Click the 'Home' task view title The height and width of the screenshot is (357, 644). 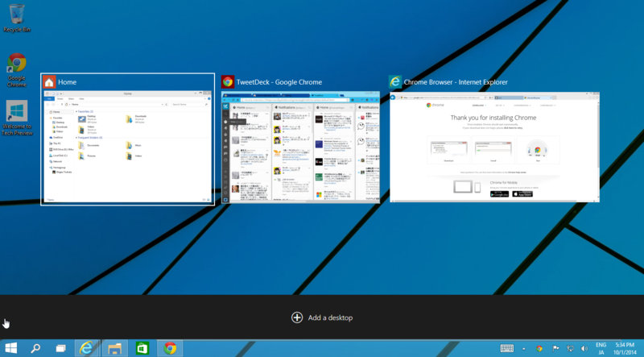pyautogui.click(x=68, y=82)
